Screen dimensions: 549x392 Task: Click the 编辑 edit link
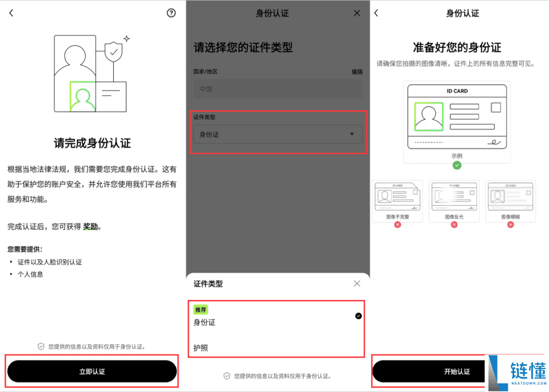click(357, 71)
